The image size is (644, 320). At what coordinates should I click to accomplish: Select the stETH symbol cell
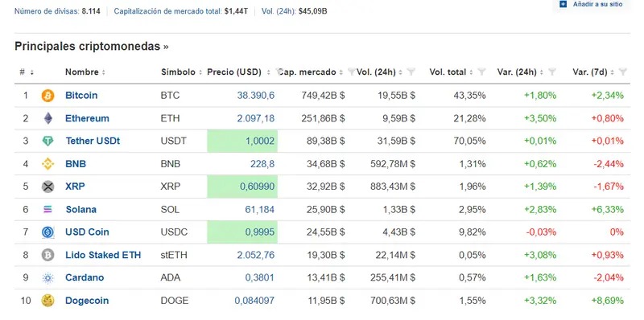tap(174, 255)
